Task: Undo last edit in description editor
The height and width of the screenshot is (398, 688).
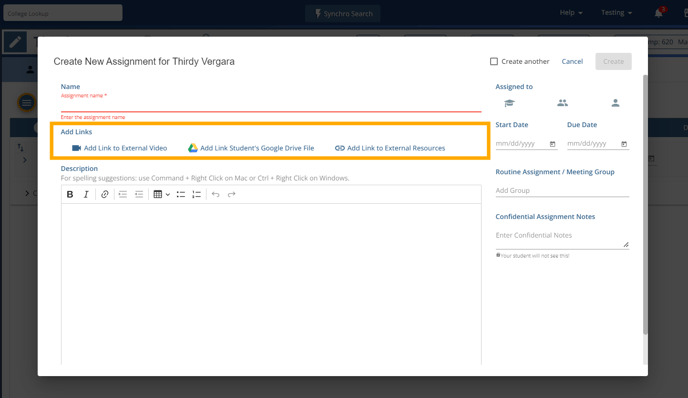Action: point(215,194)
